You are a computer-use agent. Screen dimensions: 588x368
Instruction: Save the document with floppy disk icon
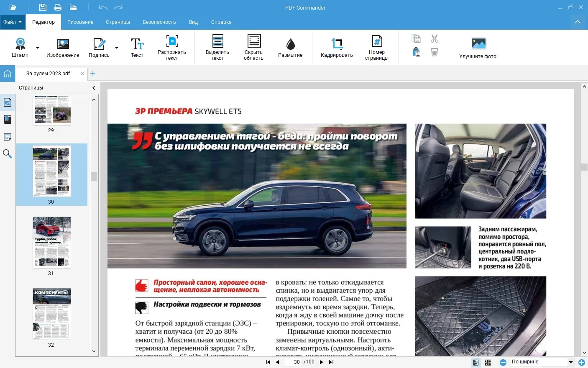[43, 8]
